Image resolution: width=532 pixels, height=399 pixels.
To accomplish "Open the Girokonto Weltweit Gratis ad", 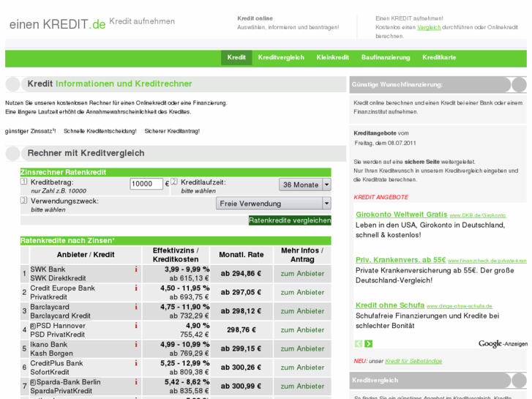I will 401,215.
